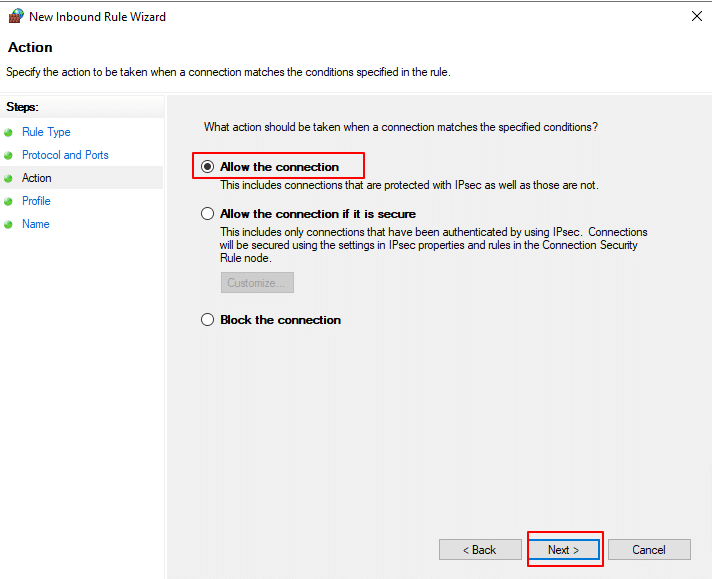
Task: Go back using the Back button
Action: 480,550
